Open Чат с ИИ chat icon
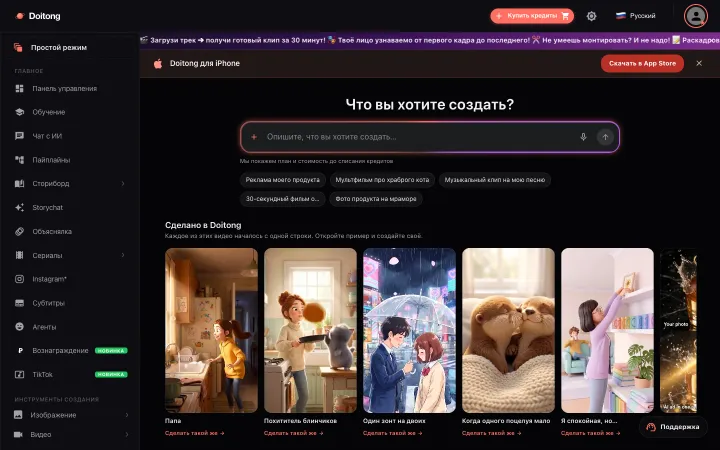 tap(19, 136)
